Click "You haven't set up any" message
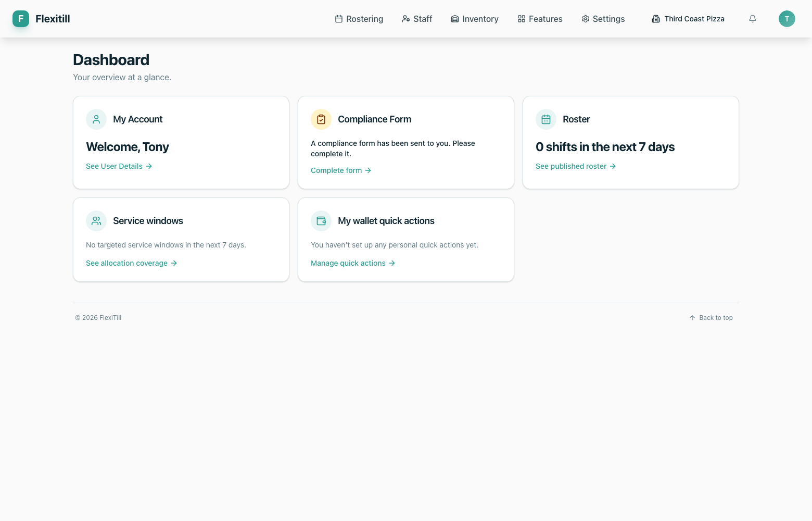Viewport: 812px width, 521px height. point(395,245)
